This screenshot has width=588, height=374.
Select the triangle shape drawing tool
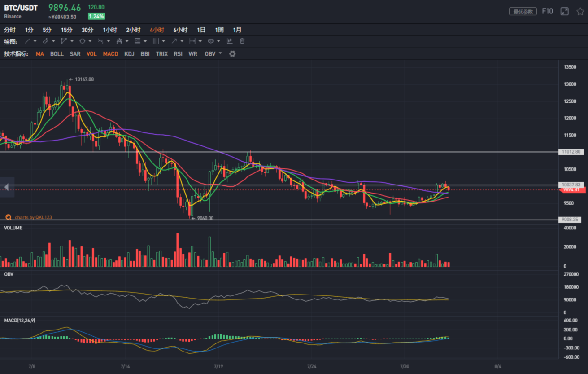(63, 41)
